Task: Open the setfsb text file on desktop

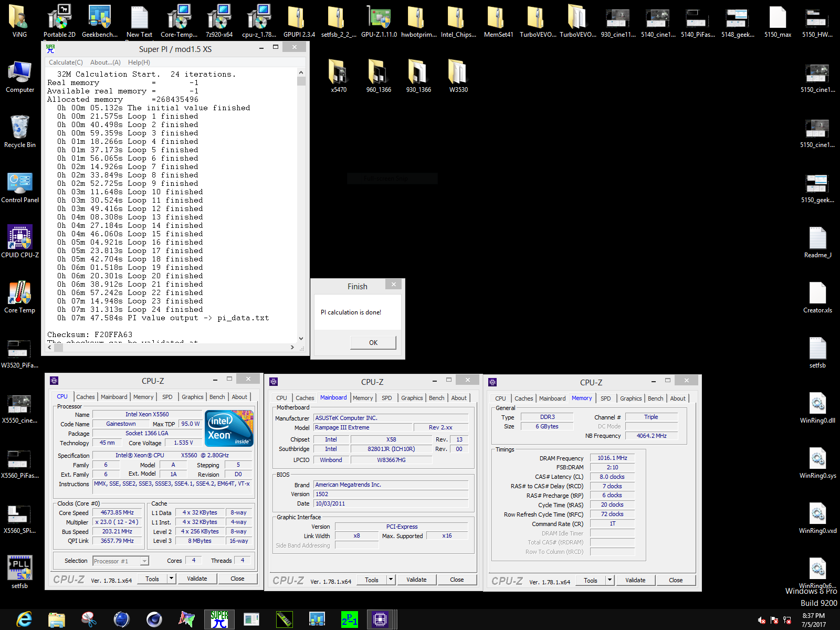Action: tap(817, 352)
